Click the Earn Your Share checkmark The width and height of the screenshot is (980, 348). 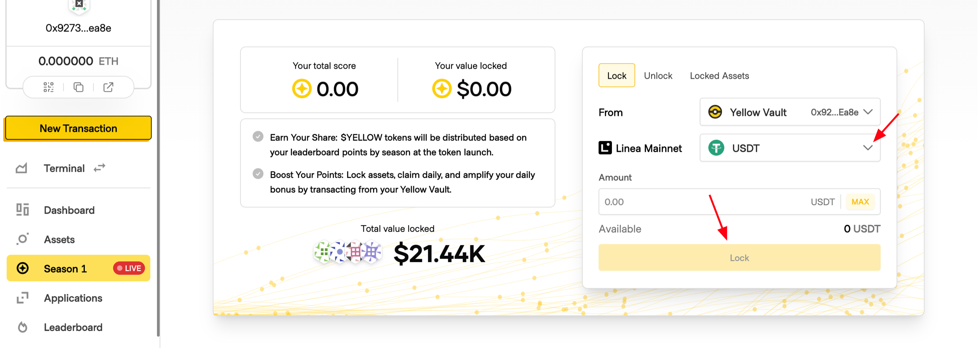pyautogui.click(x=258, y=137)
